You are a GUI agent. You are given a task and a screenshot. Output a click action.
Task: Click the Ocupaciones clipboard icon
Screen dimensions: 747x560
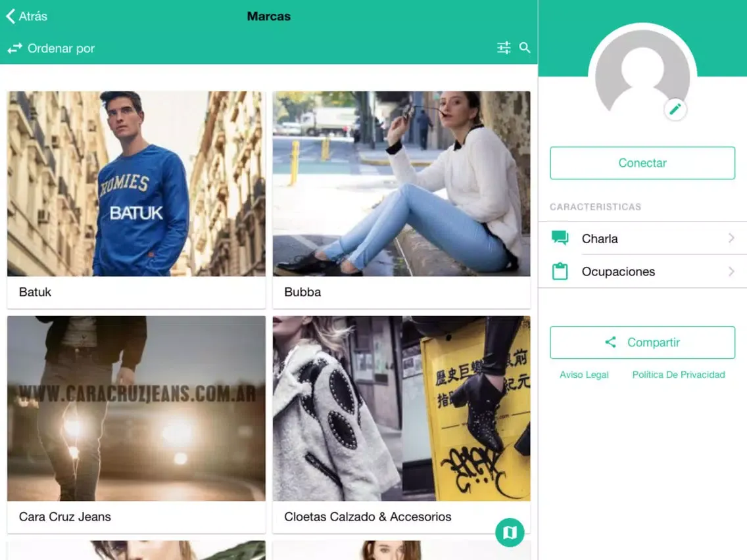[x=560, y=271]
